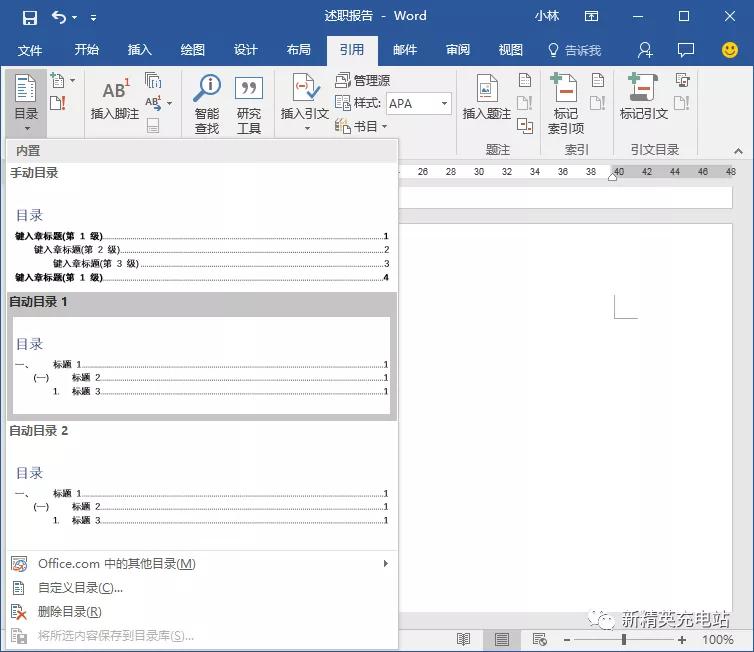Click 插入引文 button
The width and height of the screenshot is (754, 652).
click(305, 103)
